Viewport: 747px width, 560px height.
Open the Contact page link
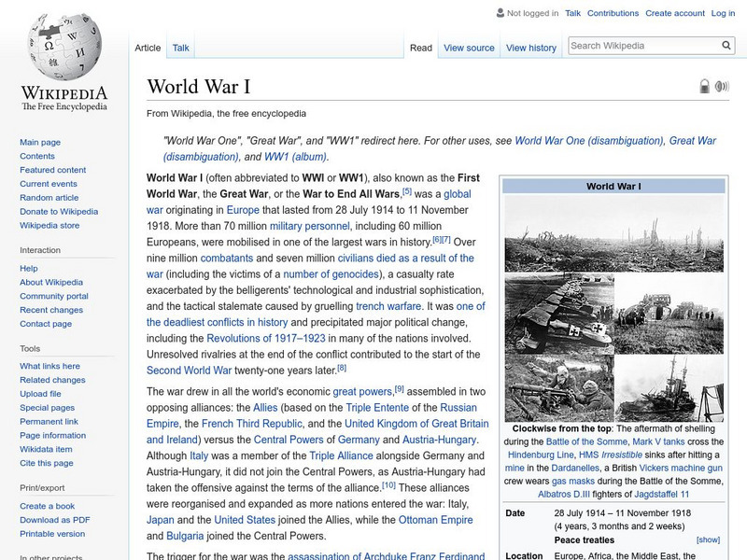(x=46, y=323)
